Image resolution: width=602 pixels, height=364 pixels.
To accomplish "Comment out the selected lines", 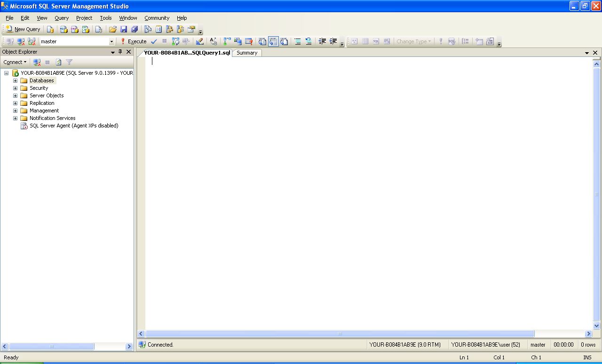I will click(298, 41).
